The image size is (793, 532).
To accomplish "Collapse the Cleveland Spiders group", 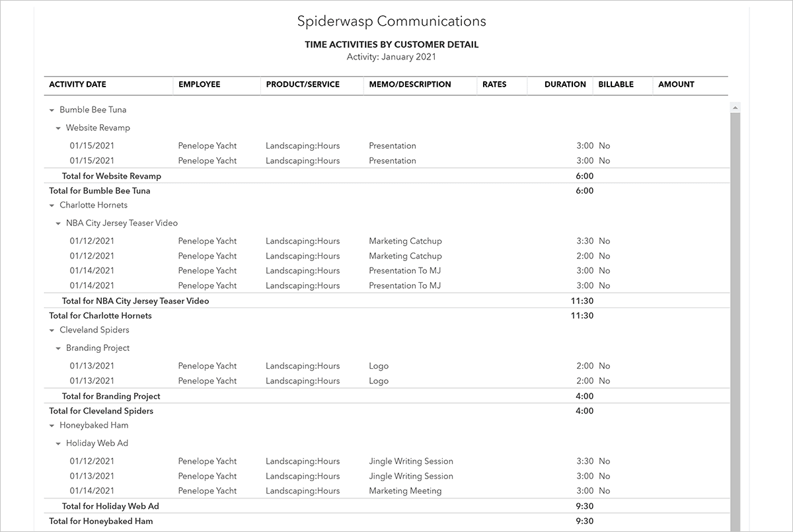I will tap(52, 330).
